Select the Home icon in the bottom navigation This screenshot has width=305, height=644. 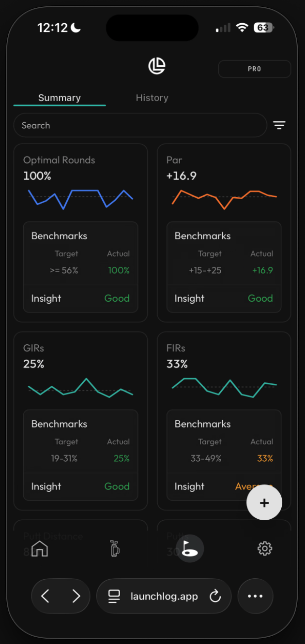(x=39, y=549)
